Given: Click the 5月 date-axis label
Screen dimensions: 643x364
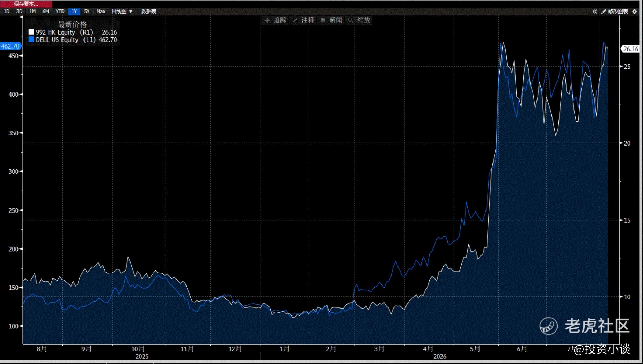Looking at the screenshot, I should [475, 349].
